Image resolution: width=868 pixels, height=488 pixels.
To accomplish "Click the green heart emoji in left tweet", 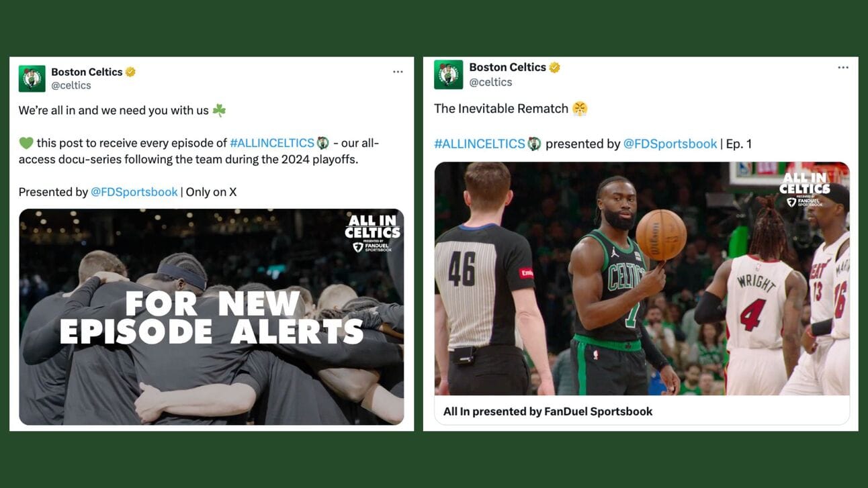I will (26, 143).
